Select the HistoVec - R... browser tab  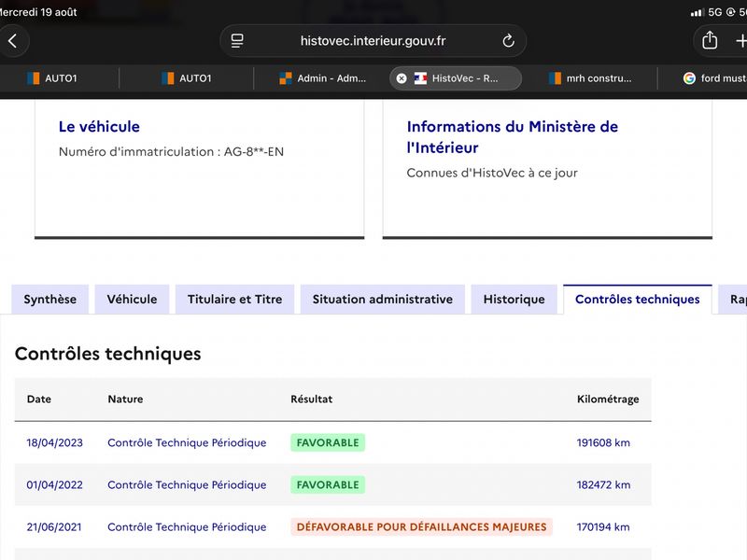[x=456, y=78]
